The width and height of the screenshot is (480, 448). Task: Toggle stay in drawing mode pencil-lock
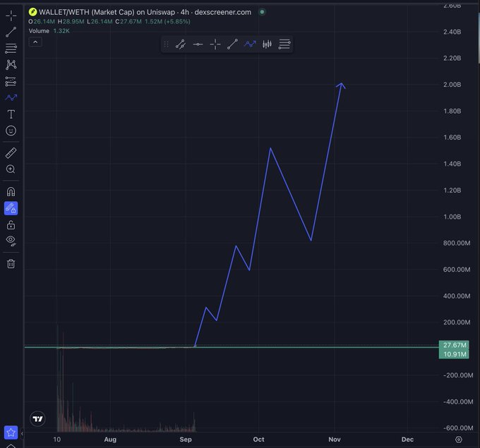tap(11, 208)
